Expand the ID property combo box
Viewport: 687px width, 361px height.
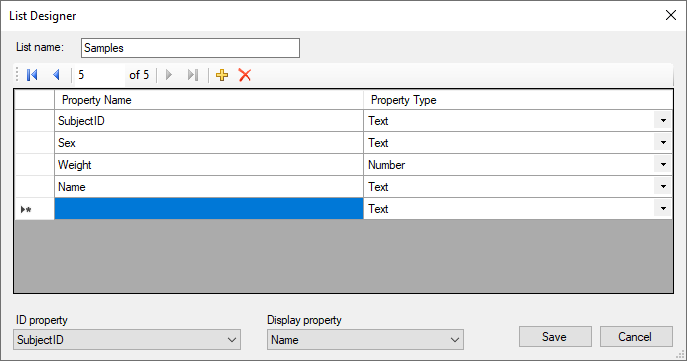[127, 340]
